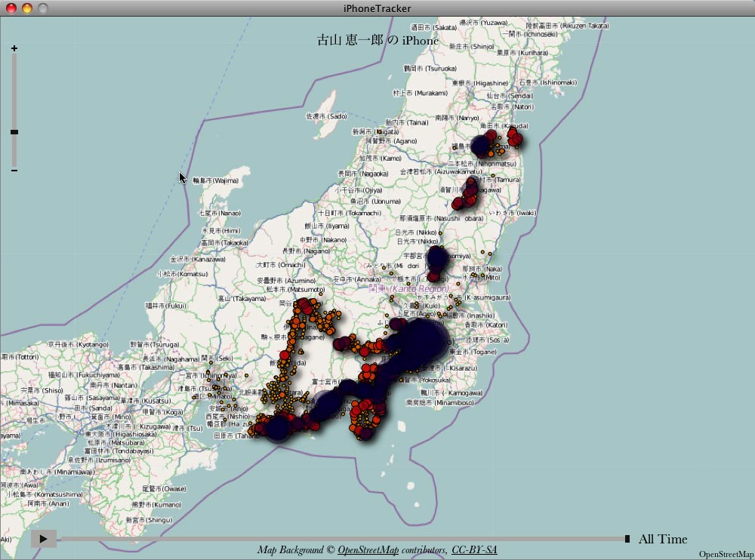The image size is (755, 560).
Task: Click the "(Kurihara)" city label
Action: tap(534, 53)
